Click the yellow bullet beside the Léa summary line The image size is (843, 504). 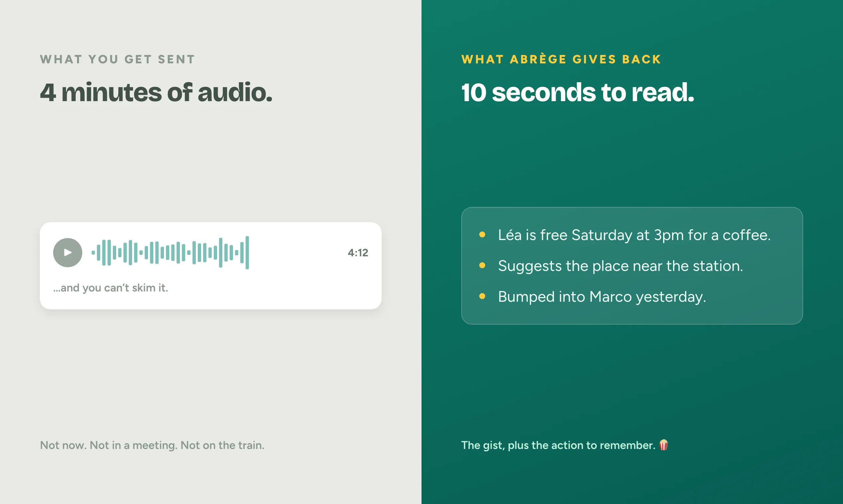point(482,234)
